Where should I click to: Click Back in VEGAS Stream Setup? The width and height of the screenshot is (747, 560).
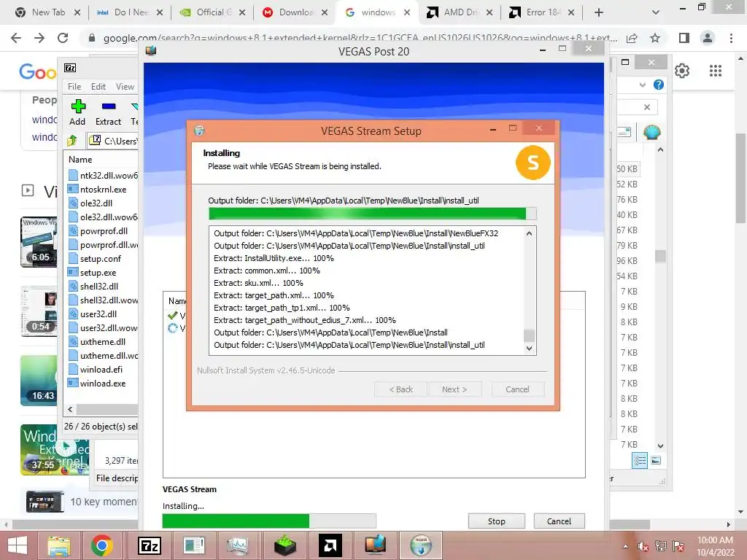pos(401,389)
